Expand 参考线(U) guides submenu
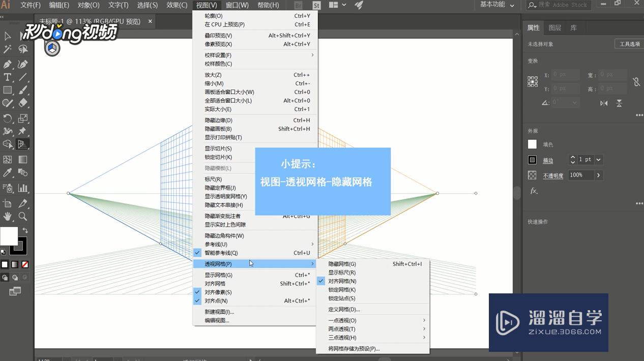Image resolution: width=644 pixels, height=361 pixels. click(x=255, y=244)
